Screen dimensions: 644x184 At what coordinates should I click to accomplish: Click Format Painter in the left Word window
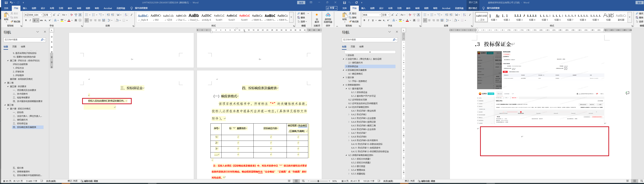(x=16, y=22)
